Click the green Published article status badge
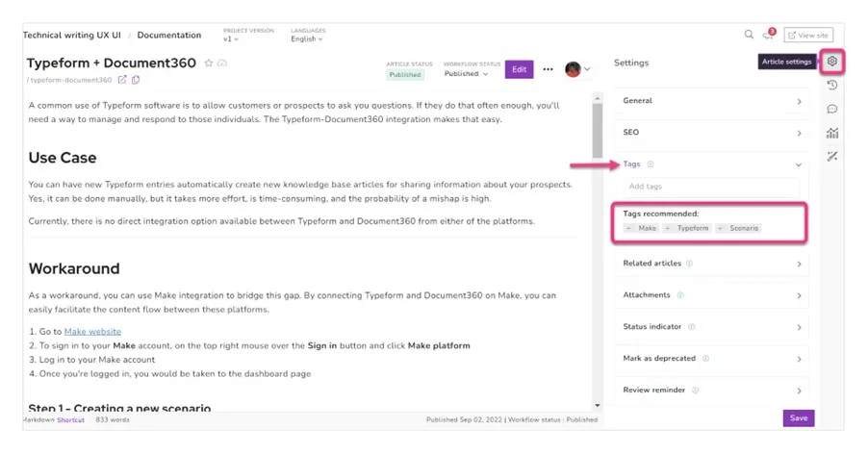868x454 pixels. pos(405,75)
